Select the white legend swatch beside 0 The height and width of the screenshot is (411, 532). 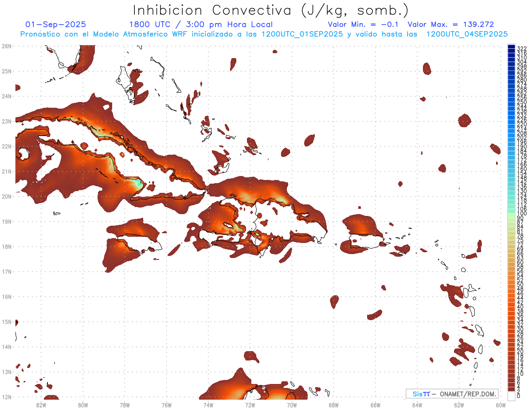tap(512, 395)
